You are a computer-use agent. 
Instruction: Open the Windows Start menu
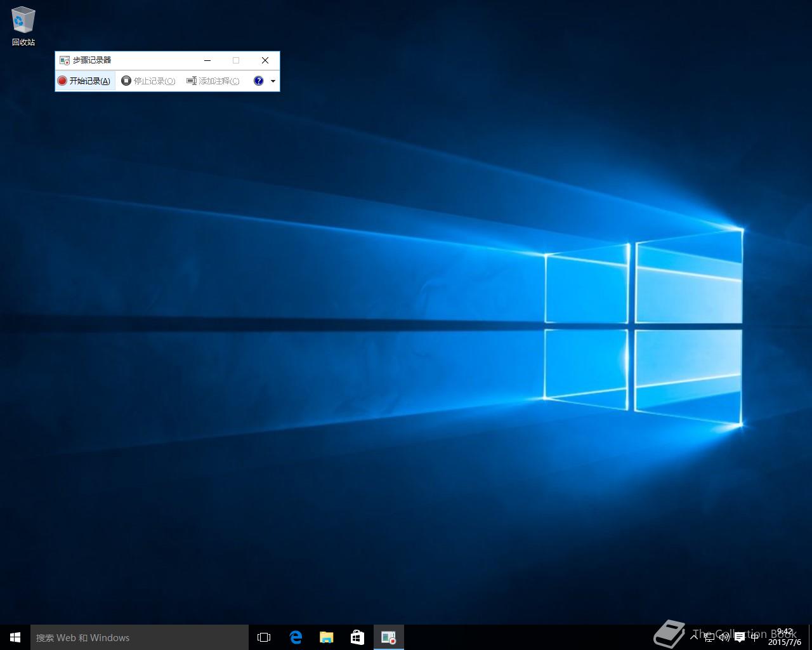coord(15,637)
